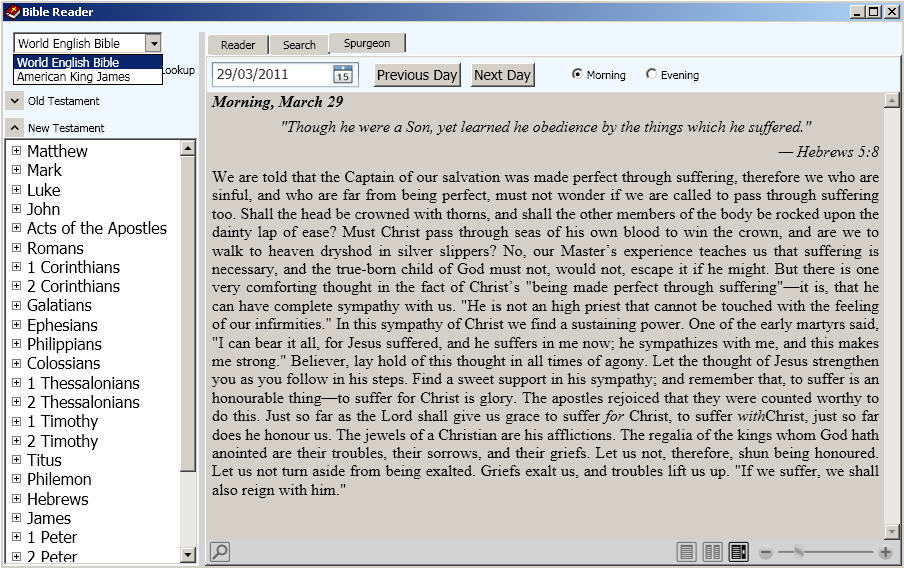This screenshot has height=568, width=904.
Task: Select the scrolling page view mode icon
Action: (x=739, y=552)
